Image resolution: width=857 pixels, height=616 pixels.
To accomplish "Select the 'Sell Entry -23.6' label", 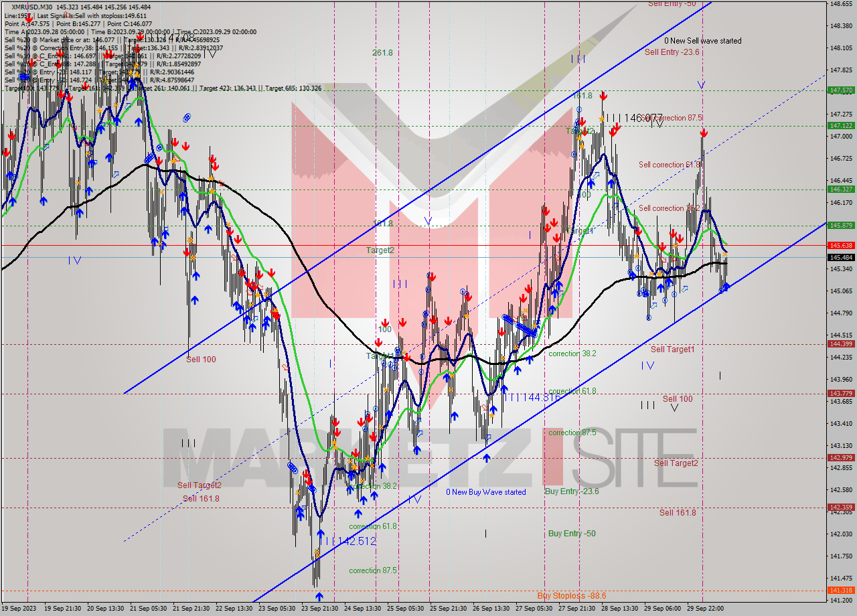I will click(x=672, y=52).
